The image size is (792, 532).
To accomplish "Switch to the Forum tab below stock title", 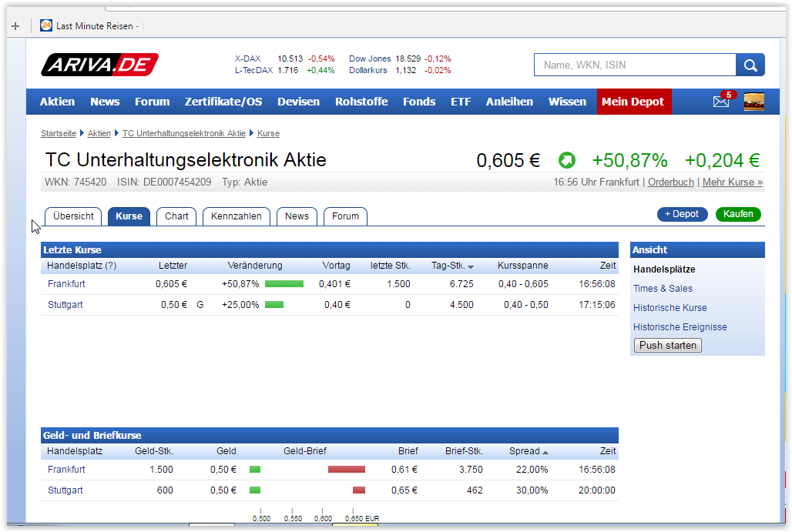I will pos(345,216).
